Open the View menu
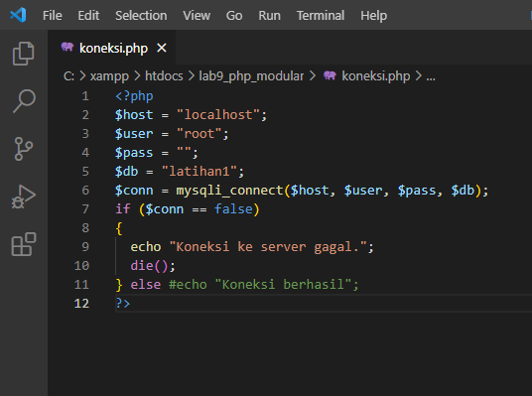Image resolution: width=532 pixels, height=396 pixels. click(197, 15)
